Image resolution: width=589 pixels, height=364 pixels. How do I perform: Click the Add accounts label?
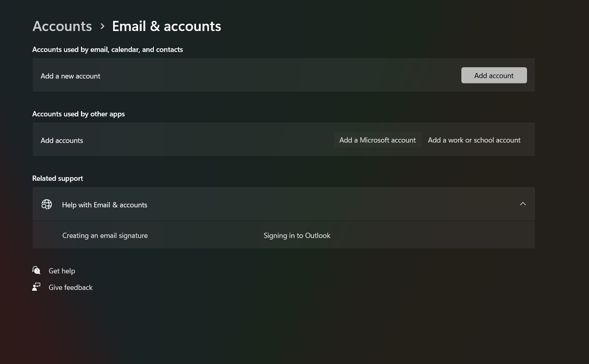point(62,140)
